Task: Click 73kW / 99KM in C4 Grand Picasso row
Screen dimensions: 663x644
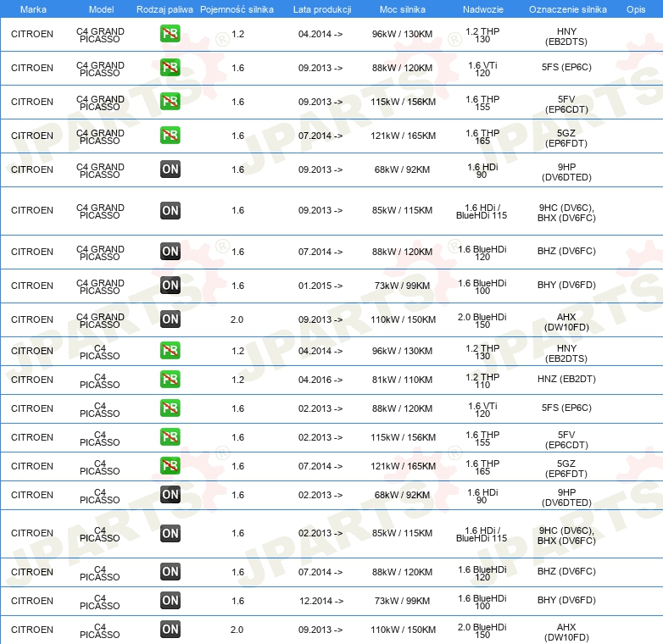Action: pos(402,286)
